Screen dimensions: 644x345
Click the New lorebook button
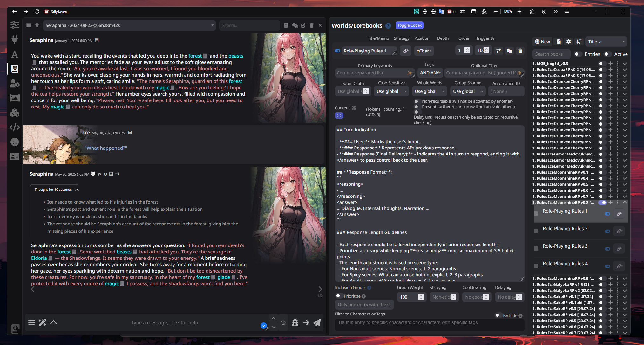pos(542,42)
